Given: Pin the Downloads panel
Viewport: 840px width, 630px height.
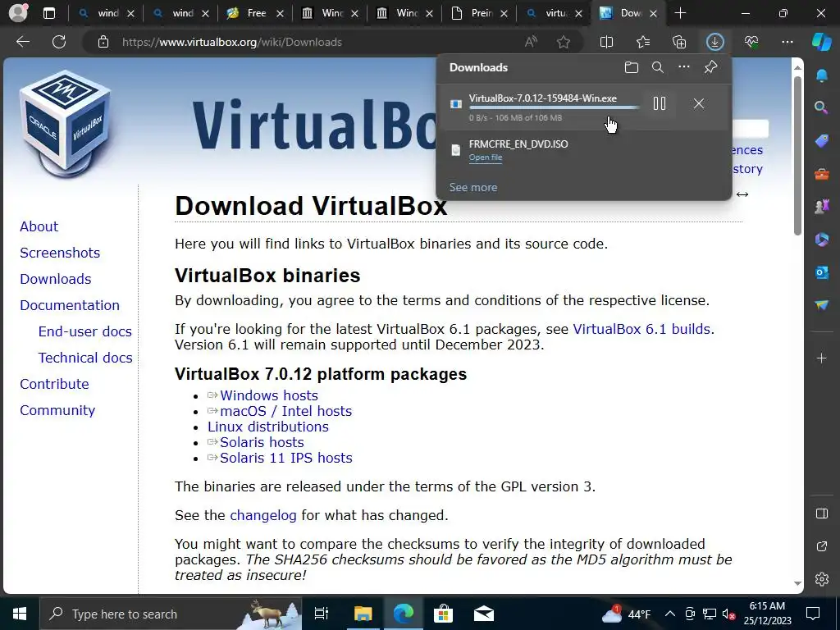Looking at the screenshot, I should point(710,67).
